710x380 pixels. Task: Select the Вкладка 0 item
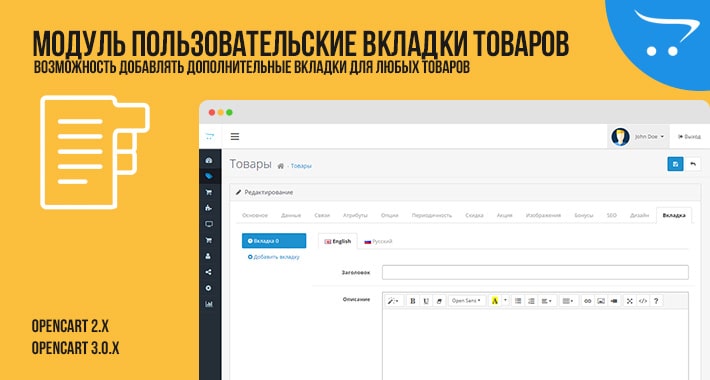[274, 241]
